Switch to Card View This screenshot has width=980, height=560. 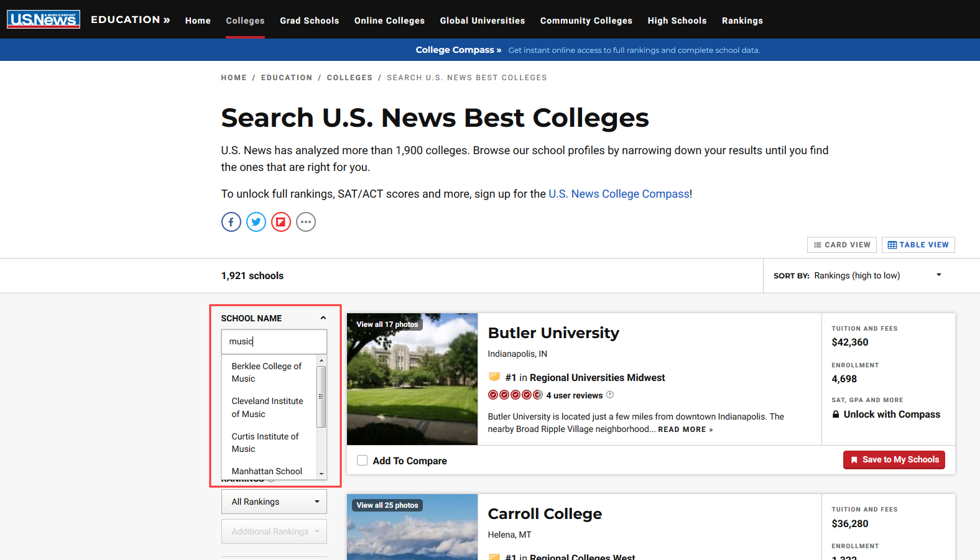coord(842,245)
